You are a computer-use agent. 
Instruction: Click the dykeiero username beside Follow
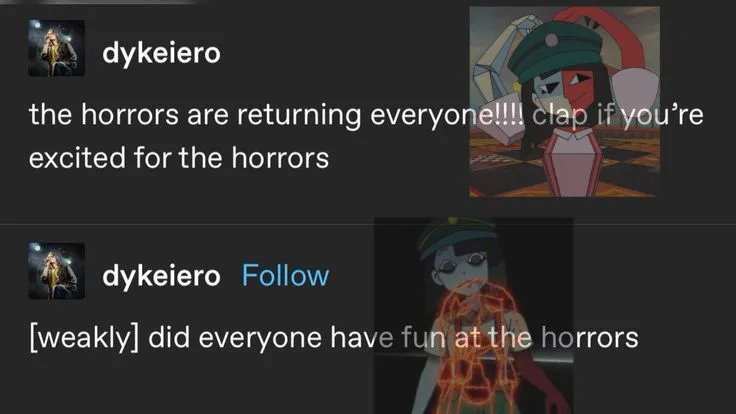pyautogui.click(x=161, y=276)
